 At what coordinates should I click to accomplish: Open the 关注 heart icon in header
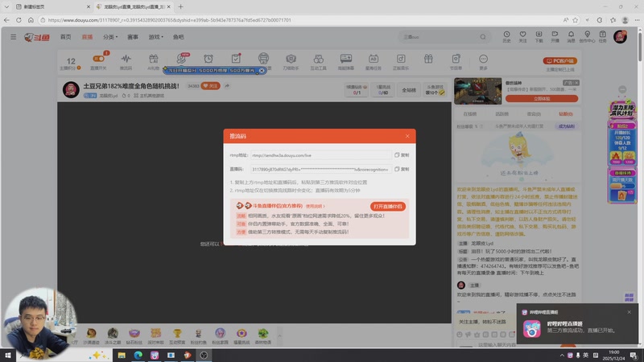coord(522,36)
